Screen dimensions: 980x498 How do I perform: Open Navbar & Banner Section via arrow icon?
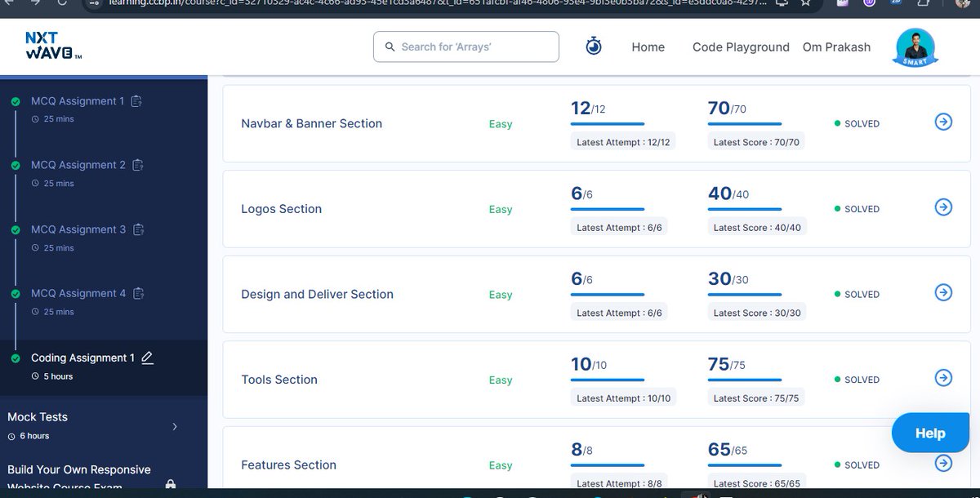(x=943, y=122)
